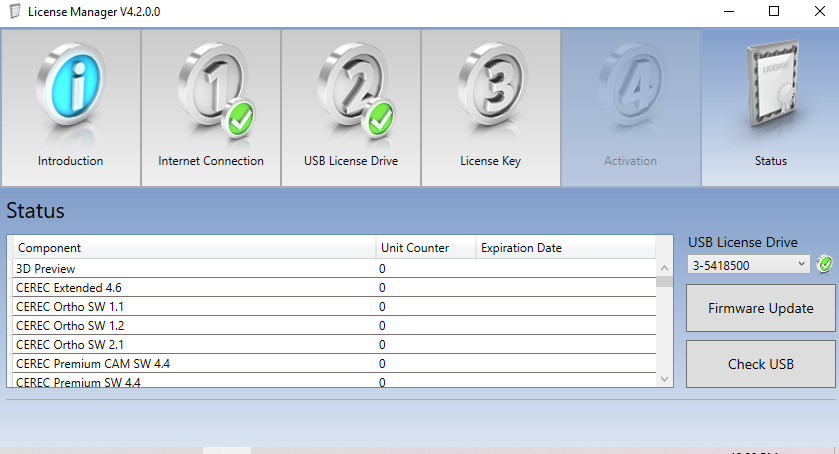Close the License Manager window

[x=819, y=11]
